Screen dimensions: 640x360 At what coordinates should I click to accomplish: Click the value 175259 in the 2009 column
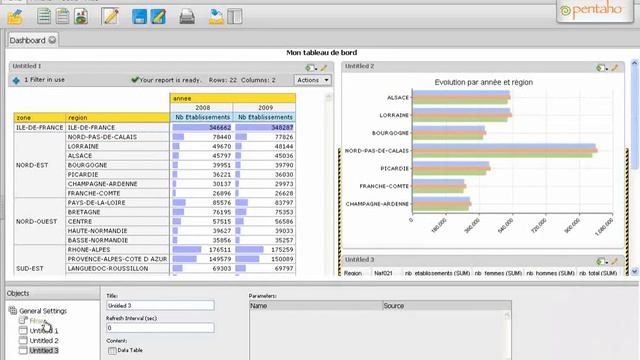(x=282, y=249)
